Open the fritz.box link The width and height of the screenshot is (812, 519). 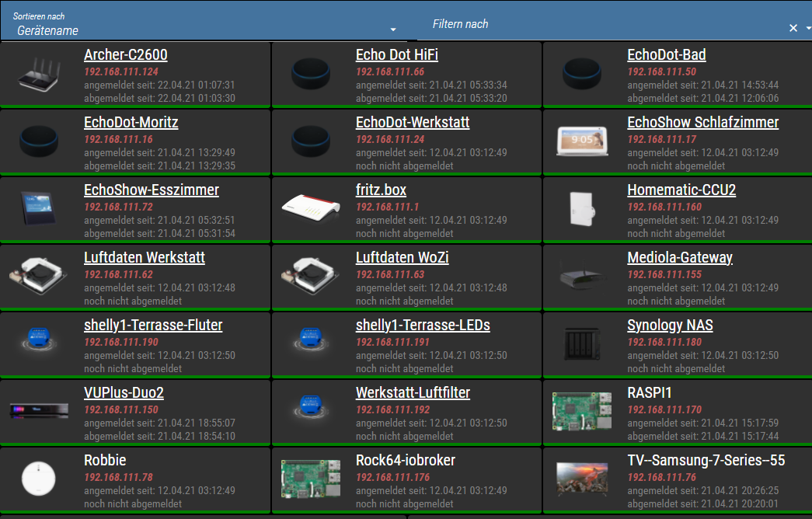click(x=381, y=190)
